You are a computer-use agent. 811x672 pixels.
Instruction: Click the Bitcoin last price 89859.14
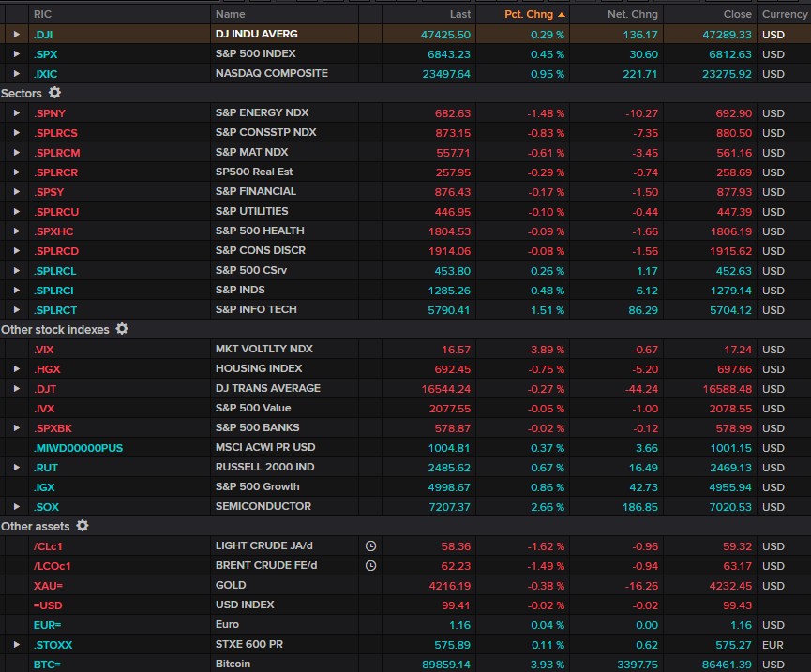[x=445, y=664]
